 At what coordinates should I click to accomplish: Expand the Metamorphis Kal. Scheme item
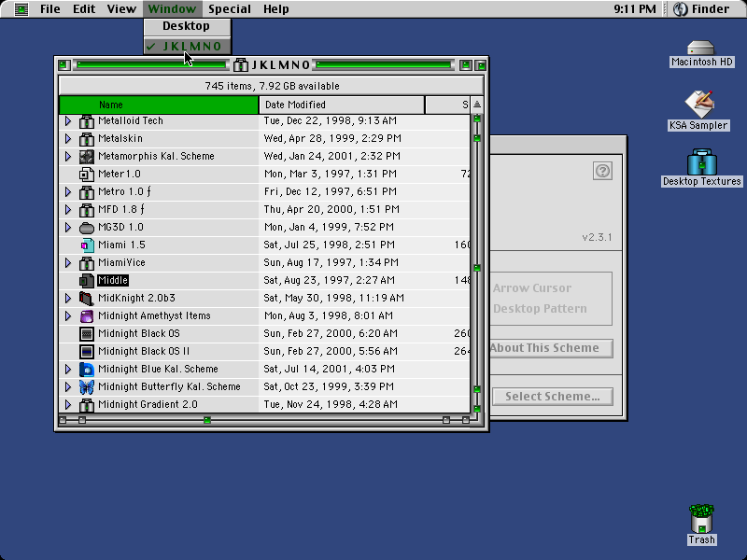tap(68, 156)
